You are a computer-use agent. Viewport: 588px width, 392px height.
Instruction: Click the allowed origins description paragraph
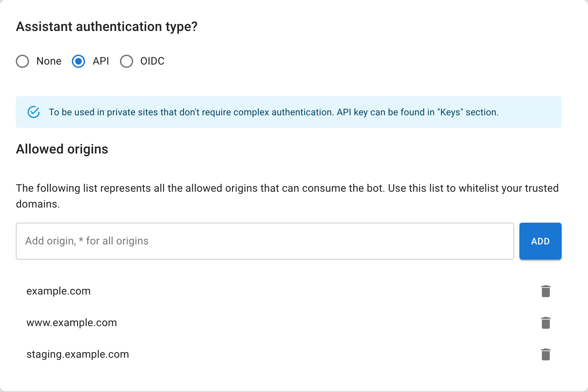pos(287,196)
